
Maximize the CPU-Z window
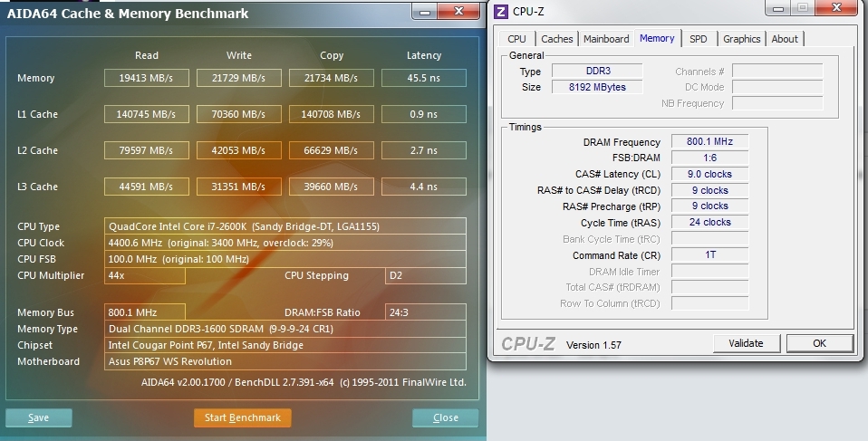pyautogui.click(x=803, y=9)
